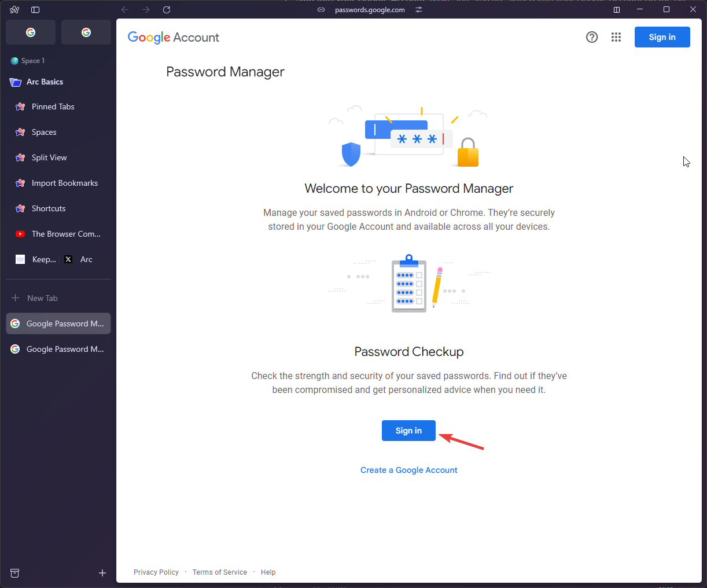Screen dimensions: 707x588
Task: Click the split view icon in title bar
Action: pos(617,10)
